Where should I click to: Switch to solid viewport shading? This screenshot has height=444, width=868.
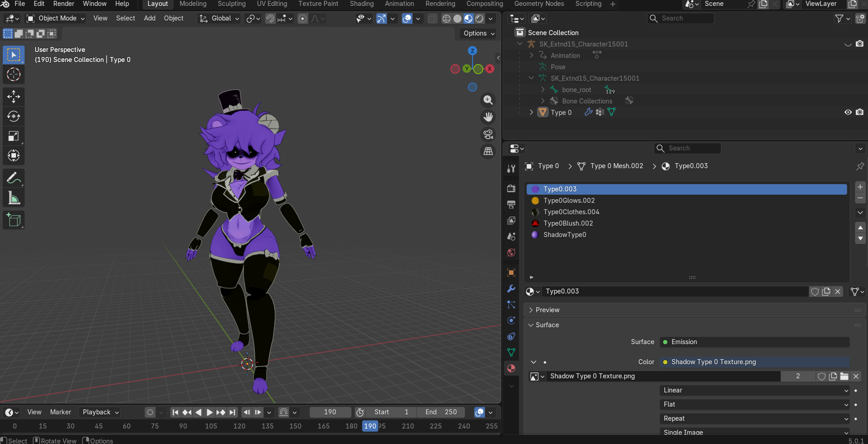(x=457, y=19)
